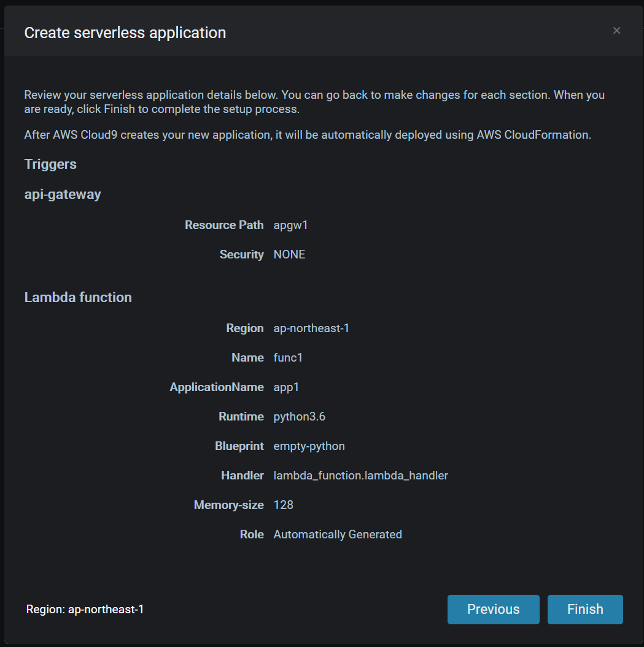The height and width of the screenshot is (647, 644).
Task: Click the 'Memory-size' label
Action: click(x=228, y=505)
